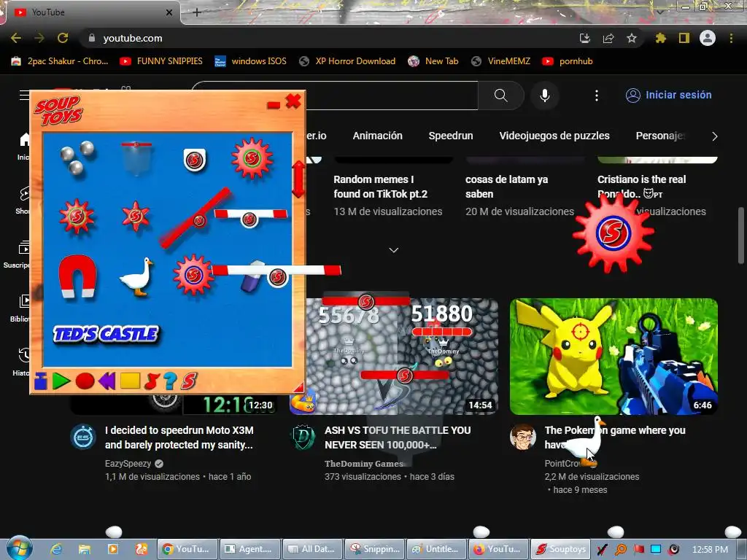The height and width of the screenshot is (560, 747).
Task: Open the VineMEMZ bookmark
Action: (x=500, y=61)
